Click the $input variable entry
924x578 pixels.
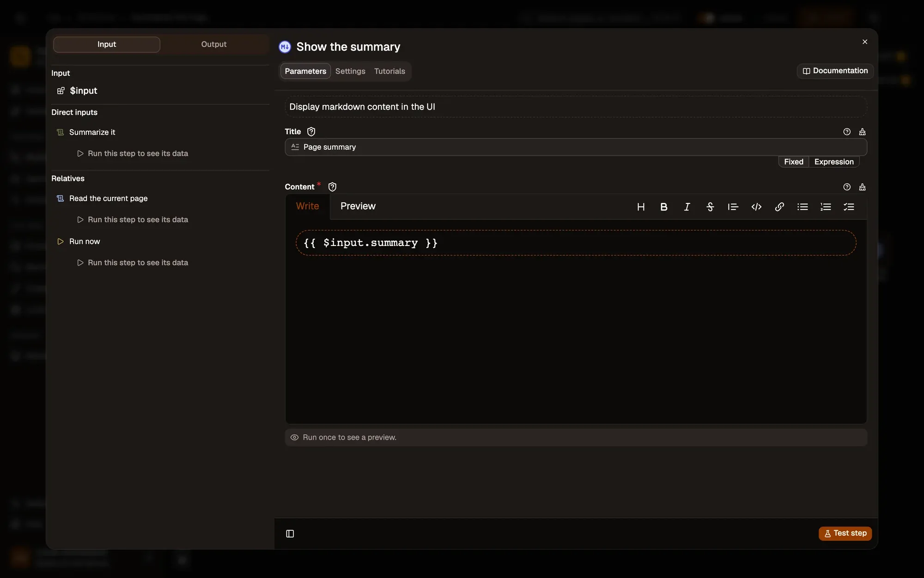84,91
